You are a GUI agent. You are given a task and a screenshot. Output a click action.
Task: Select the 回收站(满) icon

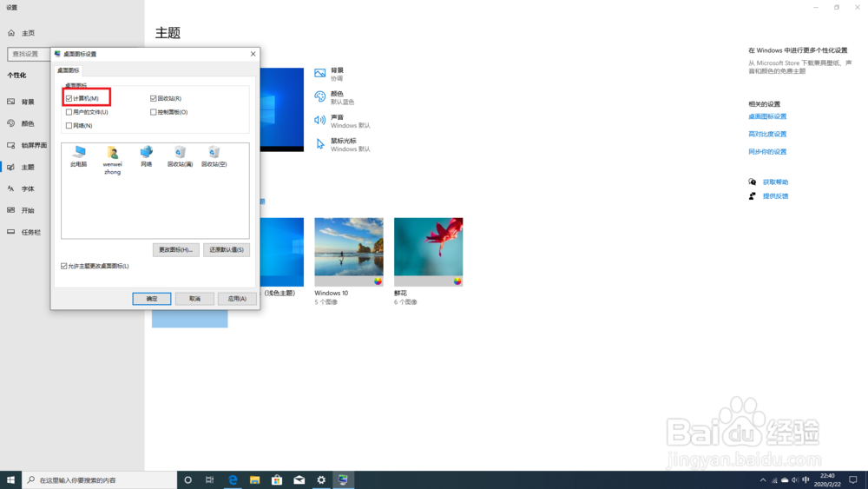coord(180,156)
